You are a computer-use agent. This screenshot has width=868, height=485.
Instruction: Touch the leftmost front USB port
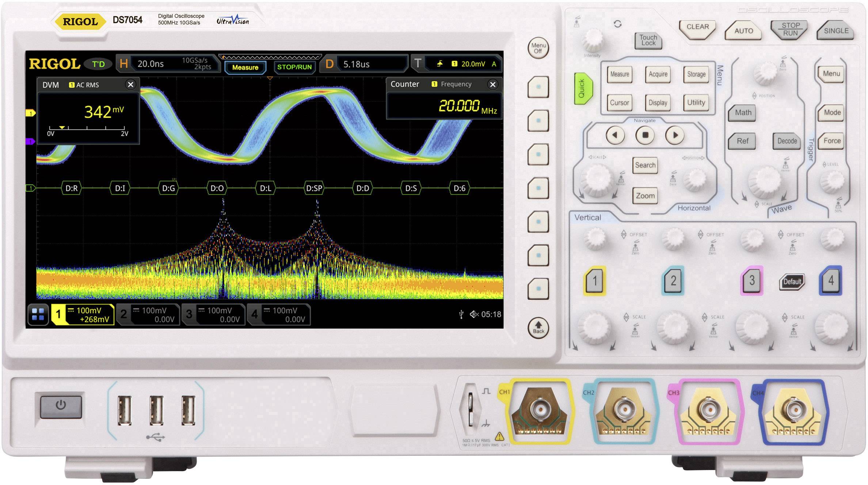pyautogui.click(x=124, y=410)
